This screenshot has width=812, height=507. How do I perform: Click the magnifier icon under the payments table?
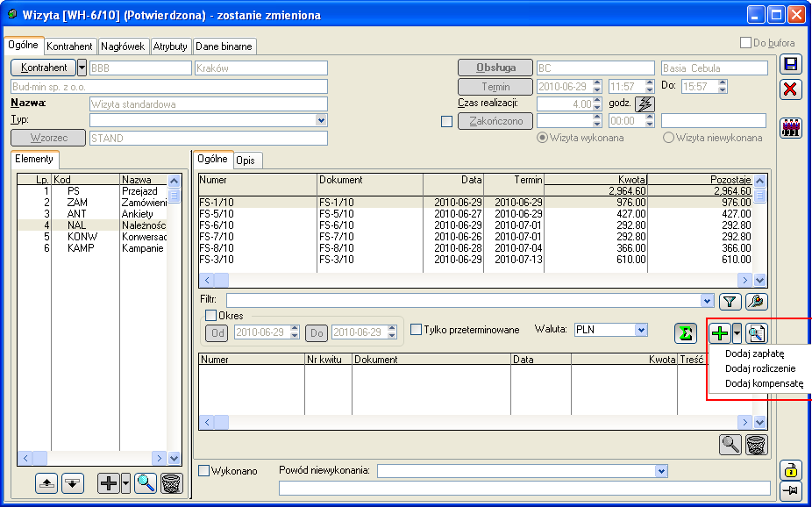click(x=730, y=445)
